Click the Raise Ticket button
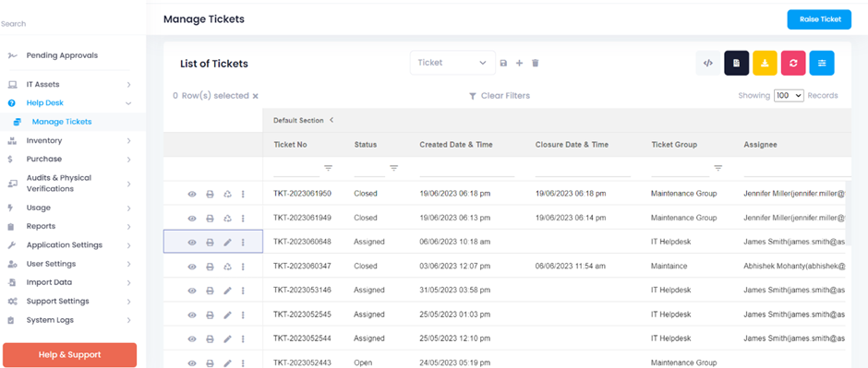Image resolution: width=868 pixels, height=368 pixels. click(x=819, y=19)
